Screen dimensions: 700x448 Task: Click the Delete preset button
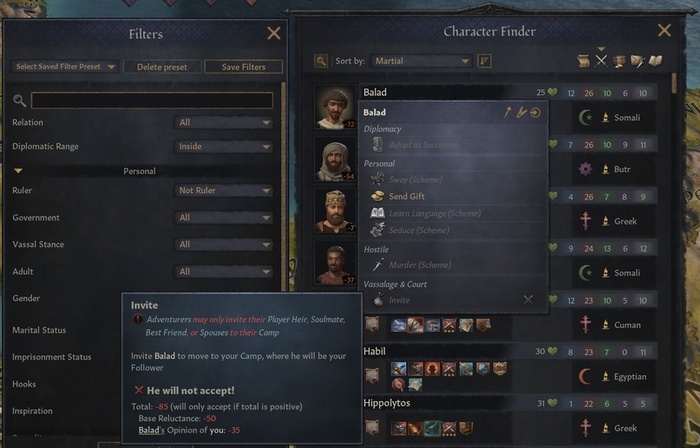tap(162, 67)
